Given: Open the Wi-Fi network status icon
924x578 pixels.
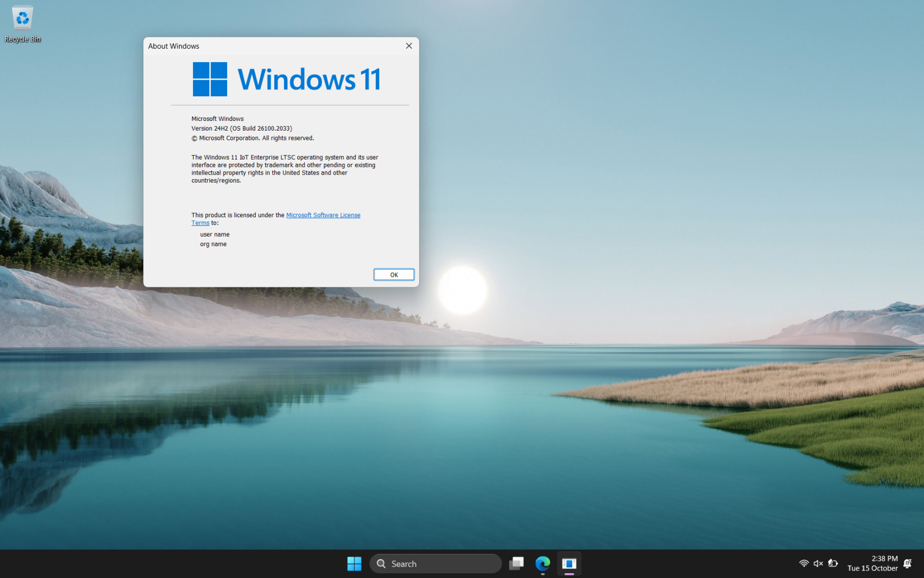Looking at the screenshot, I should [x=804, y=564].
